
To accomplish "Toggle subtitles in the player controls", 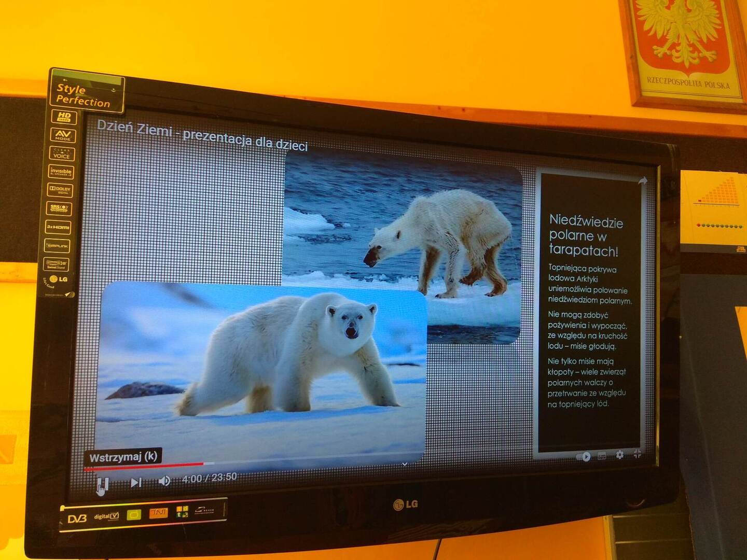I will (602, 456).
